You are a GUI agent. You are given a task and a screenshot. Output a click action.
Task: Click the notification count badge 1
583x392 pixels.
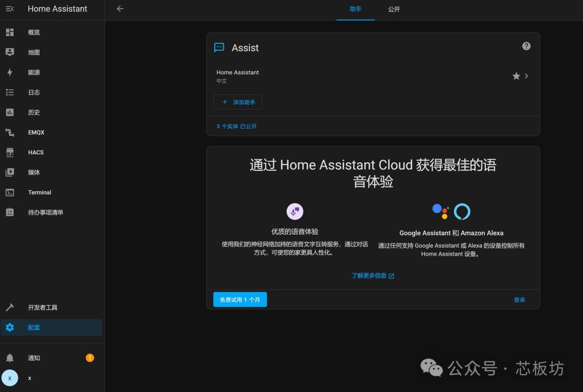point(90,358)
